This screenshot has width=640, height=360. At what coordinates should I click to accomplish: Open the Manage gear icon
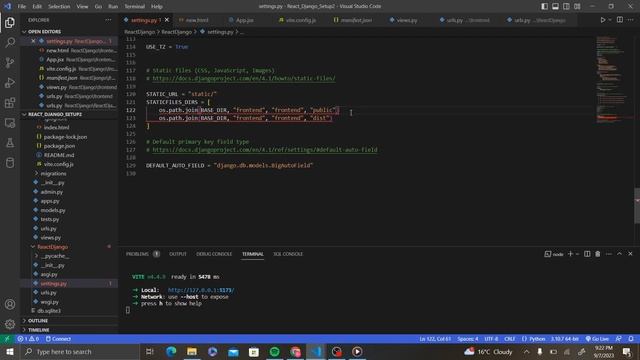(x=10, y=324)
